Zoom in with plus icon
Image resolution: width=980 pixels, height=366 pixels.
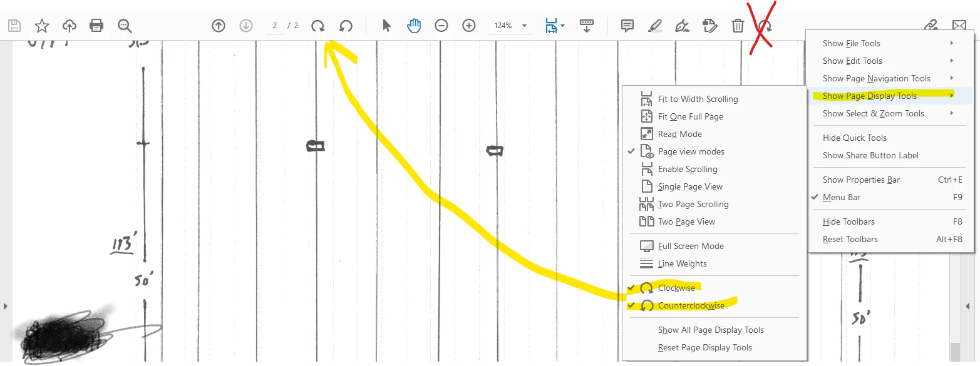(x=469, y=26)
